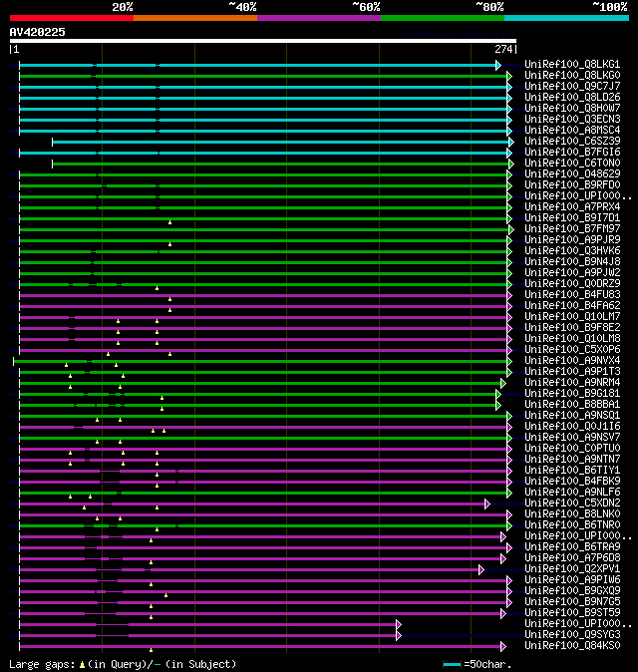Image resolution: width=638 pixels, height=672 pixels.
Task: Click the Large gaps legend text
Action: pos(123,664)
